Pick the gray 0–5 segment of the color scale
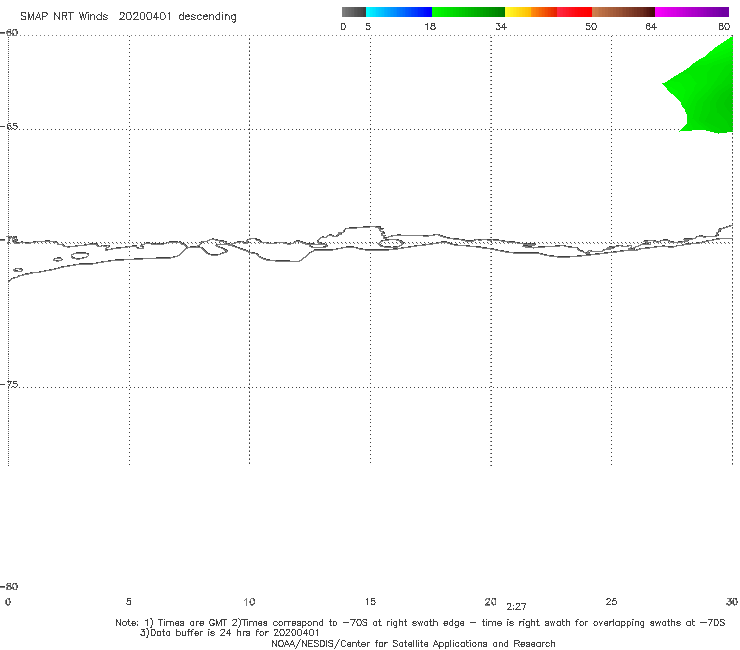Viewport: 740px width, 650px height. [354, 12]
